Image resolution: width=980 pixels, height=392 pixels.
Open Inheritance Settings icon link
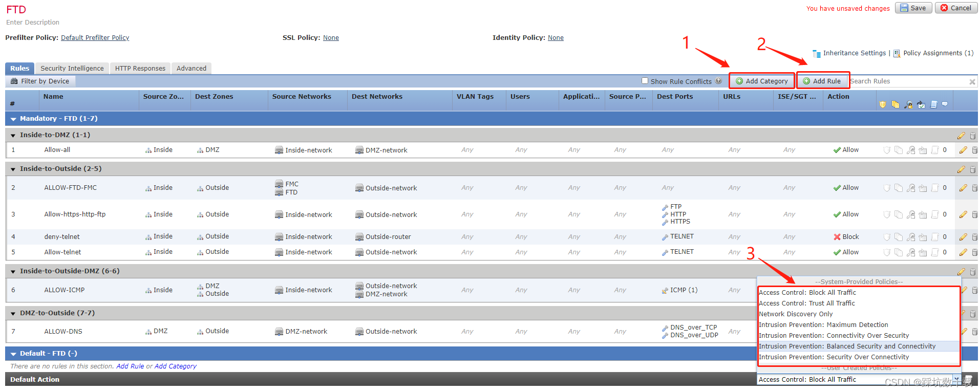tap(817, 53)
